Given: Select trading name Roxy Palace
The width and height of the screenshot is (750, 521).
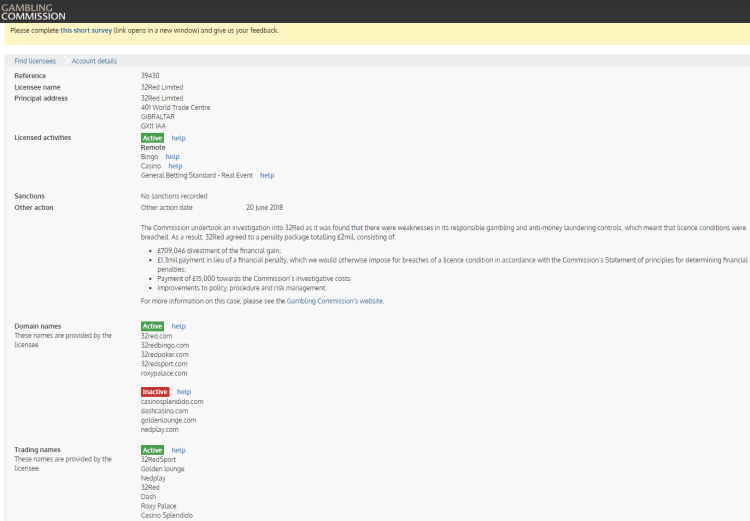Looking at the screenshot, I should click(158, 506).
